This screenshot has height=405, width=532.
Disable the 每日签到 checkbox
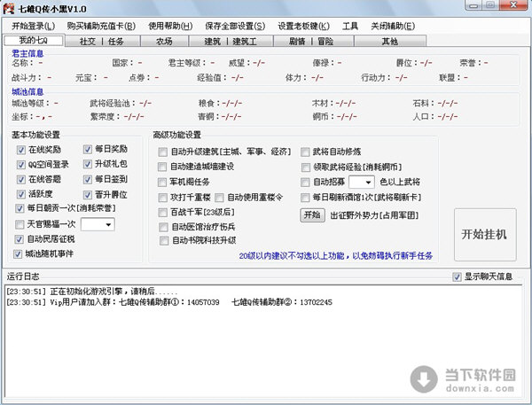(88, 179)
